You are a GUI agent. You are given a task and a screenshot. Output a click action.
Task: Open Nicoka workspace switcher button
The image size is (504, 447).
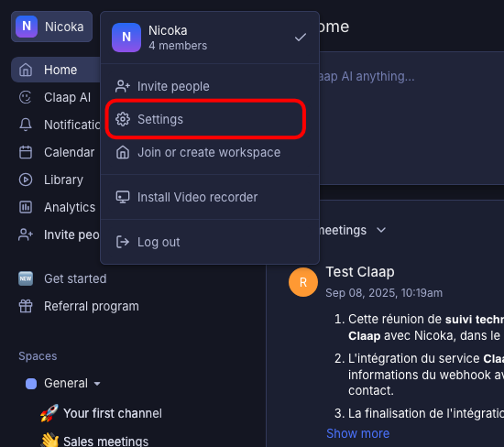pyautogui.click(x=51, y=27)
